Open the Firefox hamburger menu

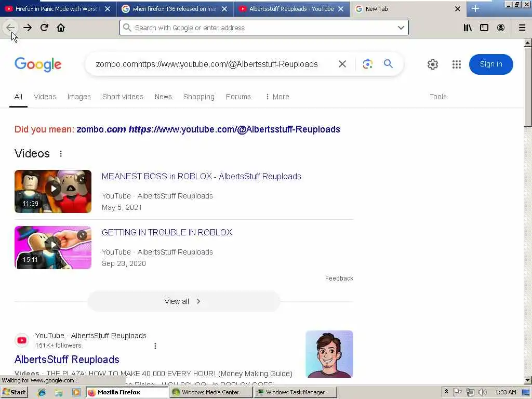[522, 28]
